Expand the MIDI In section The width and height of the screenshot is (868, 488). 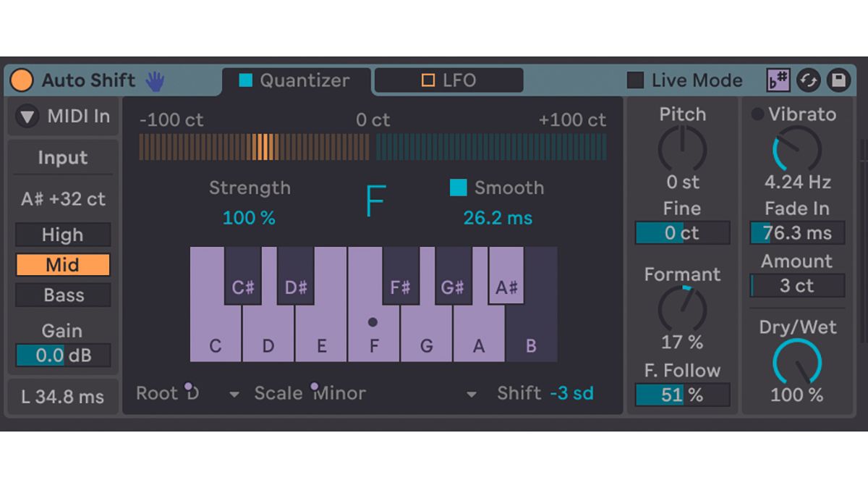(27, 116)
